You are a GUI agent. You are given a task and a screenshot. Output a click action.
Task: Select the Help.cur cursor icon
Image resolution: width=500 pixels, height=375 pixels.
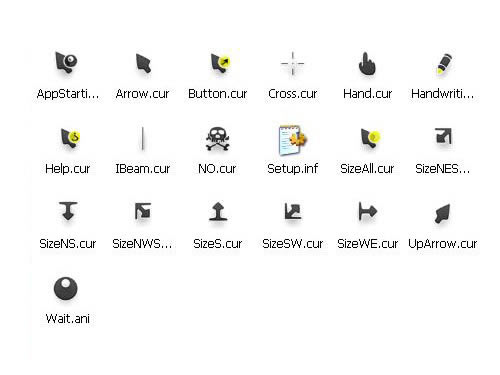click(x=70, y=138)
